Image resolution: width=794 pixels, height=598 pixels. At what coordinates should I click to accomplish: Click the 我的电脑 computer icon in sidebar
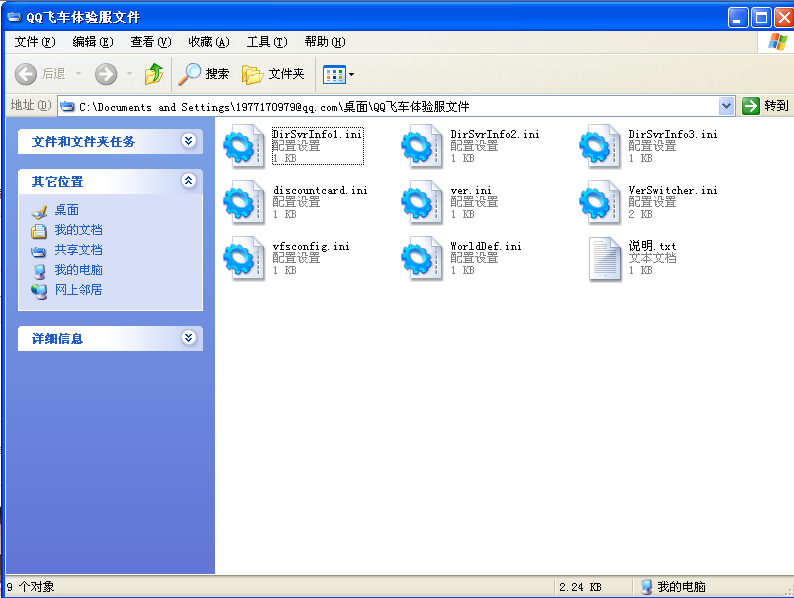click(39, 271)
